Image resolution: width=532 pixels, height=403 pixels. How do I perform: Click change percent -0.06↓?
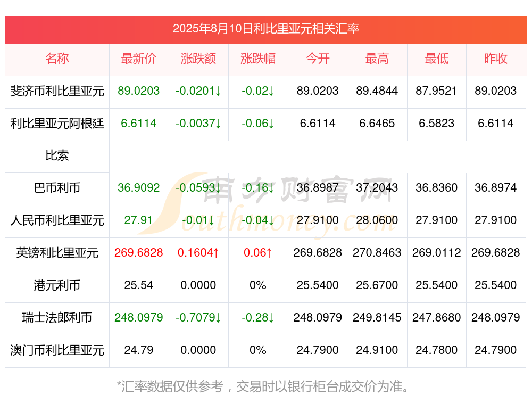pos(258,123)
